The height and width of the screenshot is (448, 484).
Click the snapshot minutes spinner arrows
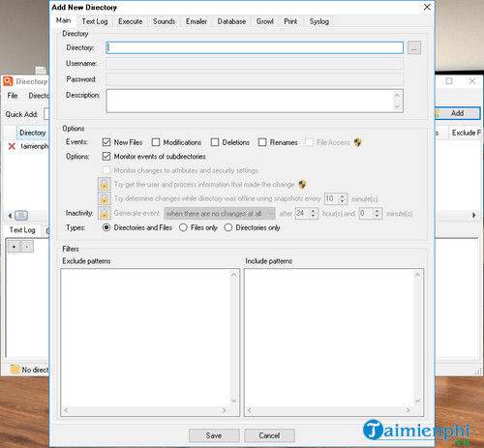click(x=343, y=198)
